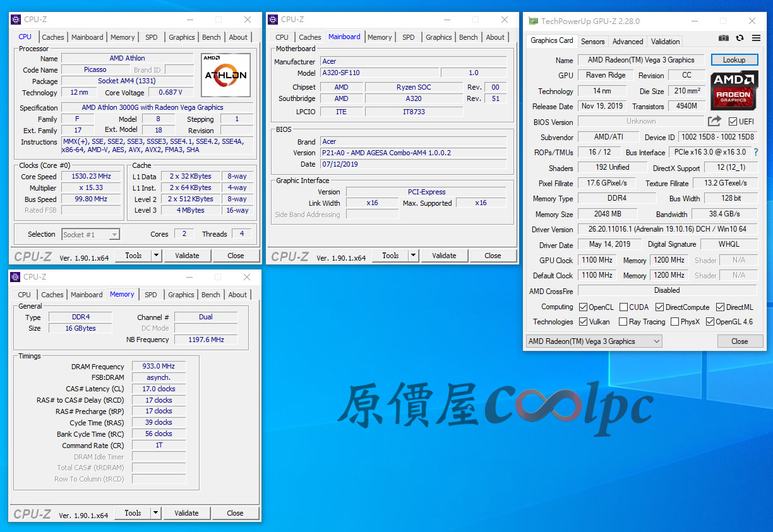The height and width of the screenshot is (532, 773).
Task: Click the Driver Version field in GPU-Z
Action: [668, 230]
